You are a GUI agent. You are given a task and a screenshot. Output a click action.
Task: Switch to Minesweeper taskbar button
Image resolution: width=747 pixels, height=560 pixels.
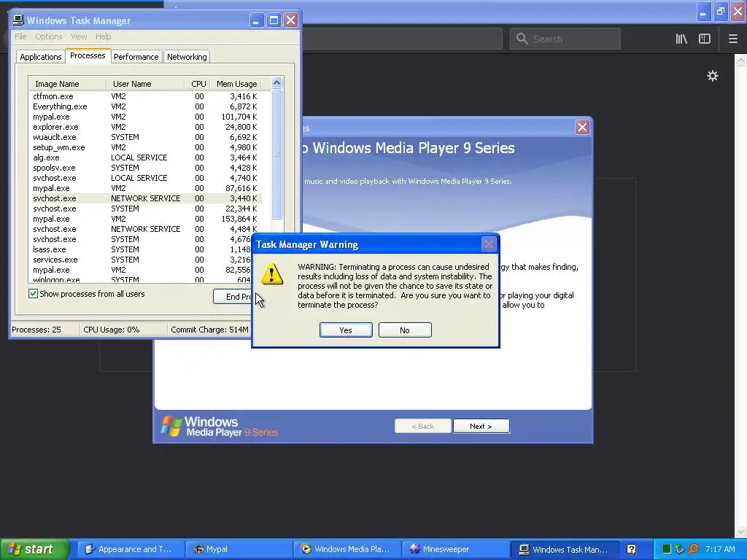(455, 550)
